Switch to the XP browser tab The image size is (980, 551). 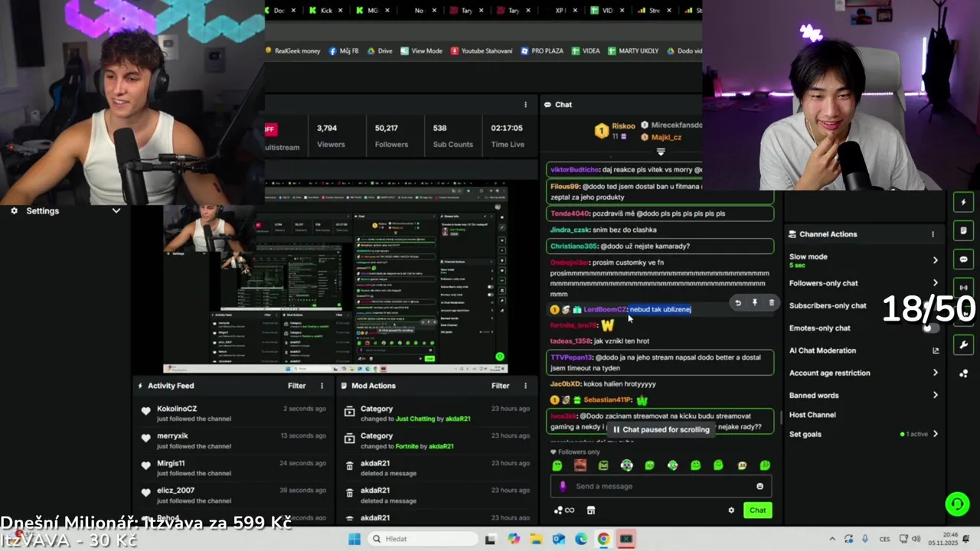pos(560,11)
